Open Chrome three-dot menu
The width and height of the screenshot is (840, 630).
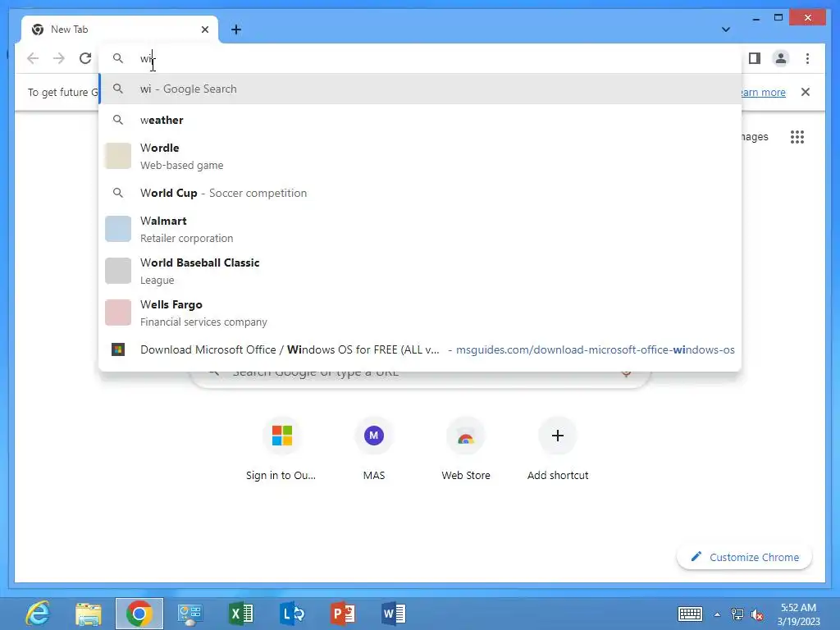(807, 58)
